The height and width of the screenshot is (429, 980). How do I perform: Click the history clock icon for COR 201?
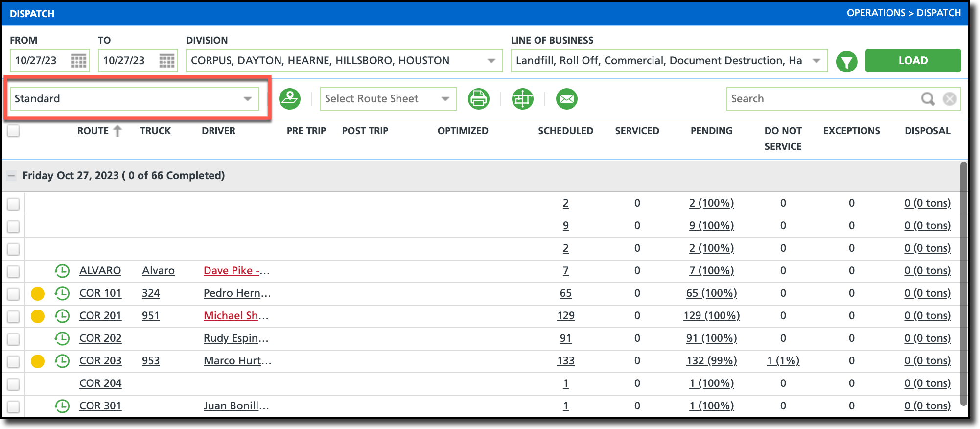62,316
